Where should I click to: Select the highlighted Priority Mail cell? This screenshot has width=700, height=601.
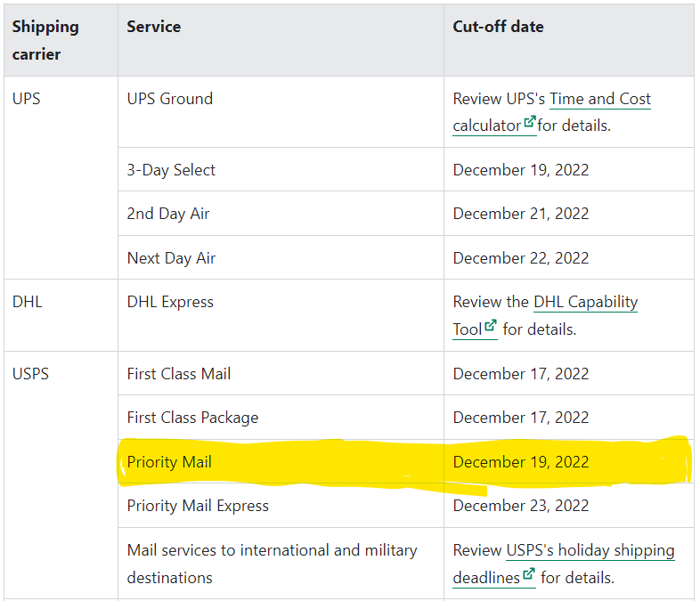point(281,461)
